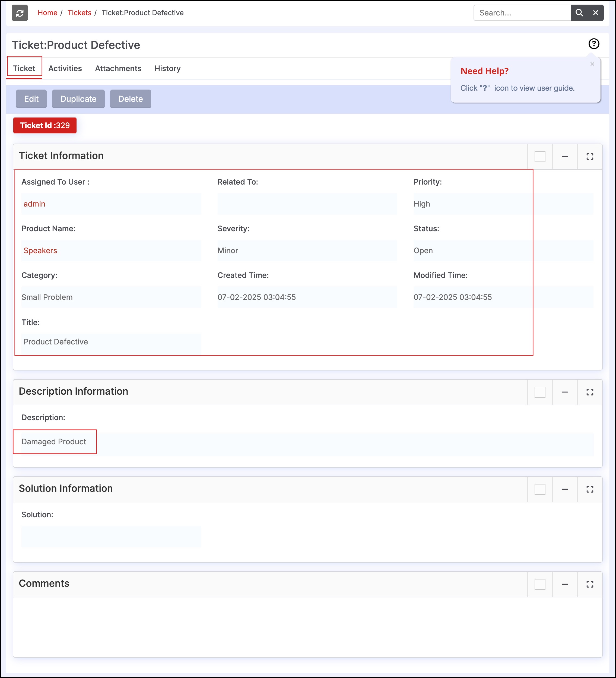Toggle checkbox in Description Information header
Screen dimensions: 616x678
coord(540,392)
